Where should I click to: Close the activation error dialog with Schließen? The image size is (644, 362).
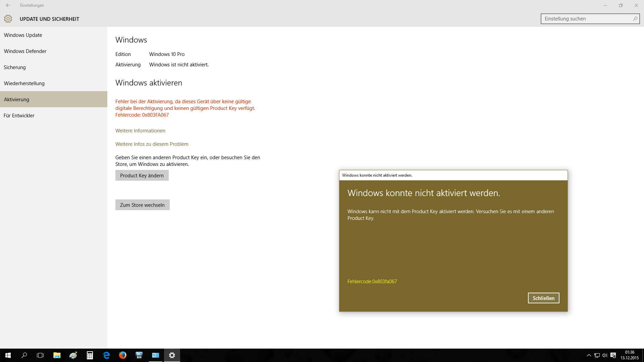(x=543, y=298)
